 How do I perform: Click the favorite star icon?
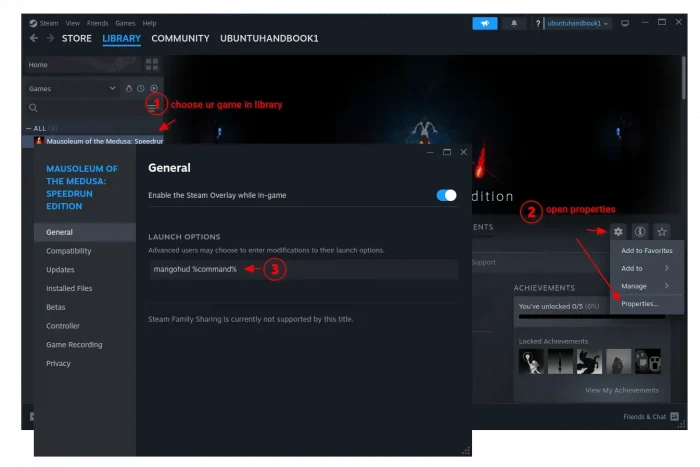pyautogui.click(x=662, y=231)
